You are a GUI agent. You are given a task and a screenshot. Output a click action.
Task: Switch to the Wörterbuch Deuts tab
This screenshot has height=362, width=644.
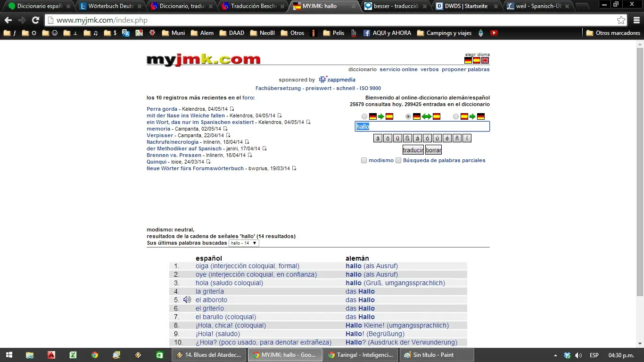tap(111, 6)
